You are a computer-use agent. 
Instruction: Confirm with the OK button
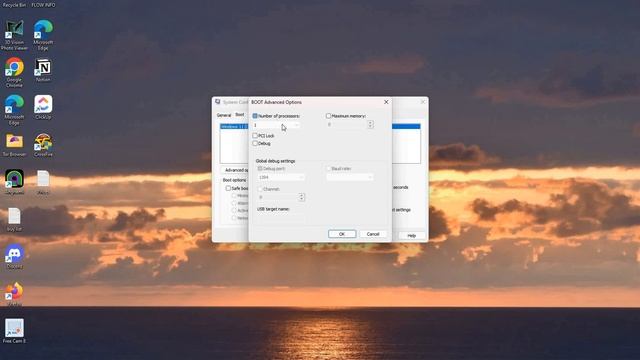click(x=342, y=234)
